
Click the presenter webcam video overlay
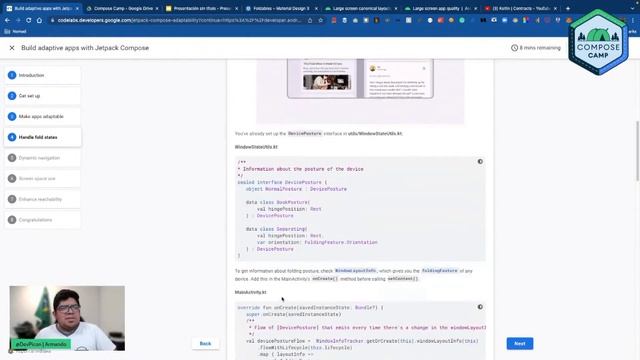67,318
